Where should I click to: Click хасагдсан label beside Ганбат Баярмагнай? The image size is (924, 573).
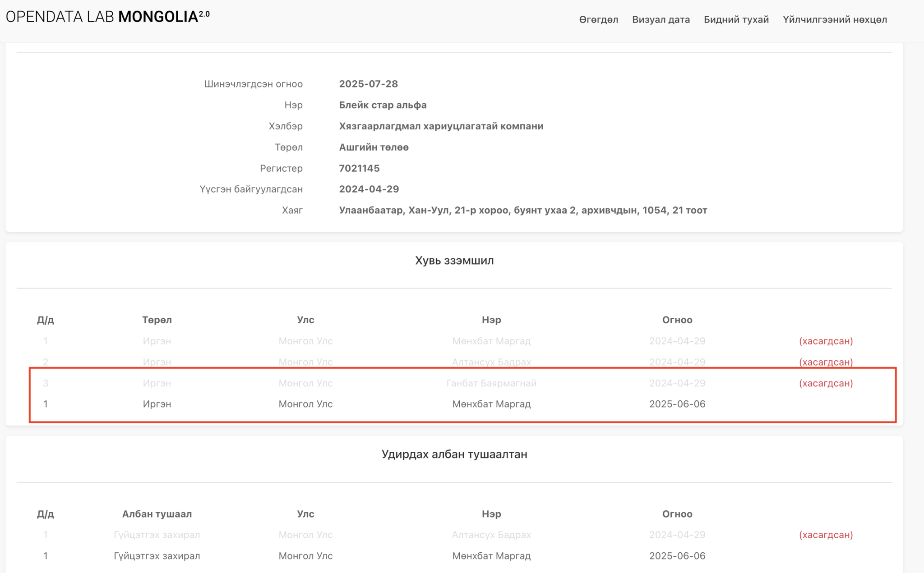826,383
